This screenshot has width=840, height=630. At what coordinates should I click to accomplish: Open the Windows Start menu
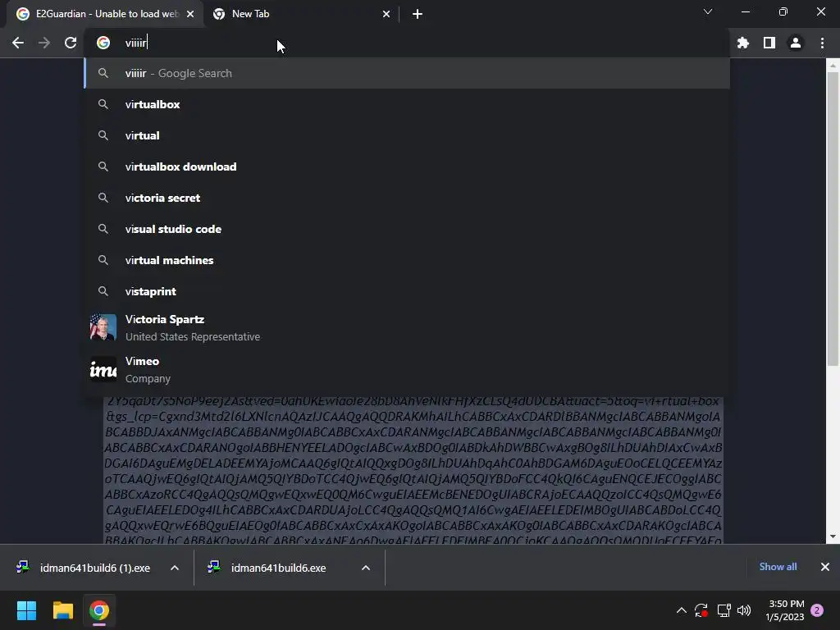pyautogui.click(x=26, y=610)
